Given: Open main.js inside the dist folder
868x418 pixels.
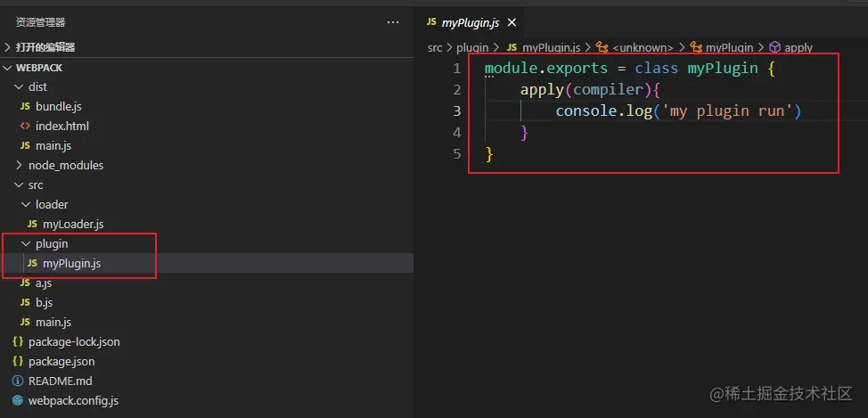Looking at the screenshot, I should (207, 145).
